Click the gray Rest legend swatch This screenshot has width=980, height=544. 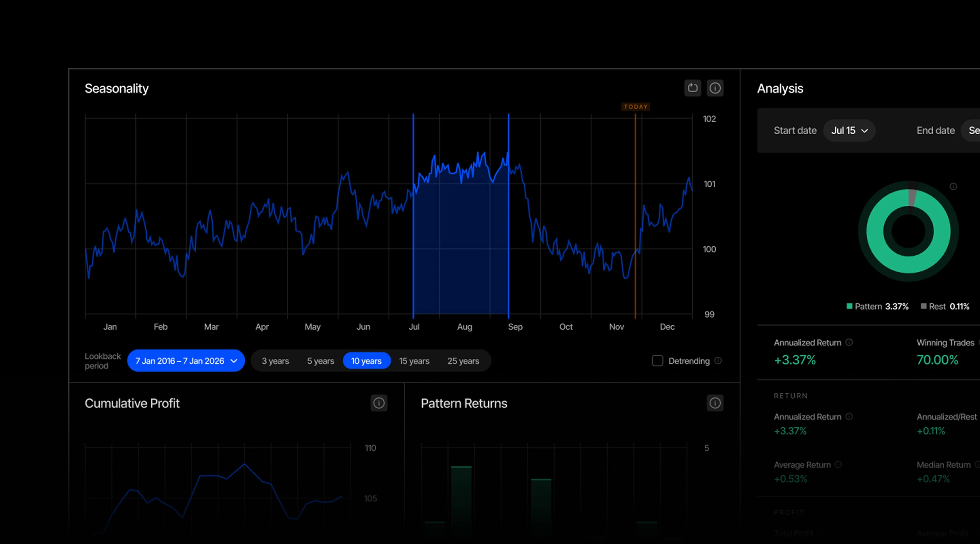(923, 306)
